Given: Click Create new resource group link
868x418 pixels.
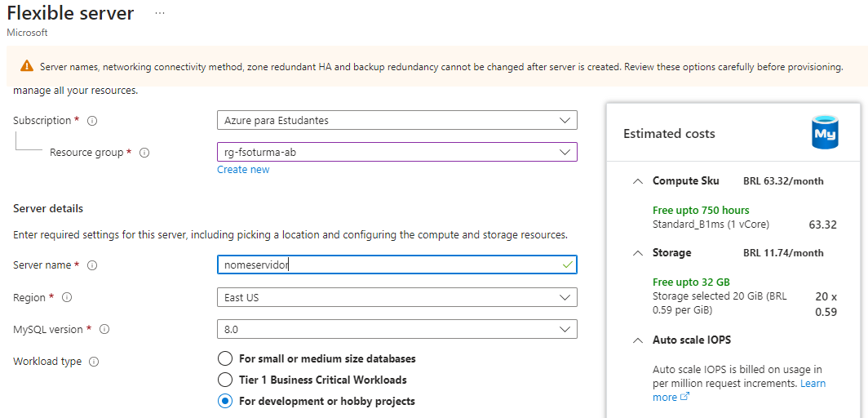Looking at the screenshot, I should 243,170.
